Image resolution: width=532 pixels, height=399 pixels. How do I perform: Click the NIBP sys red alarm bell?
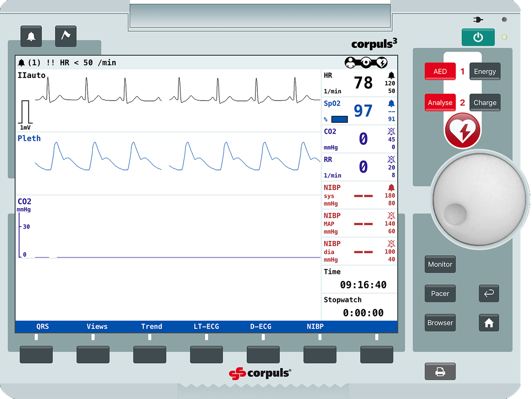pyautogui.click(x=391, y=187)
